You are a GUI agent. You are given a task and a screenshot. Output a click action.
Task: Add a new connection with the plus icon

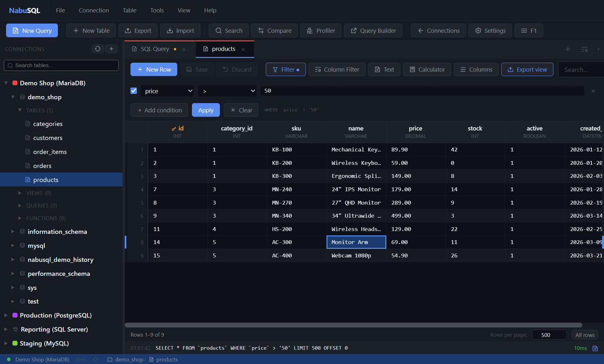point(111,49)
